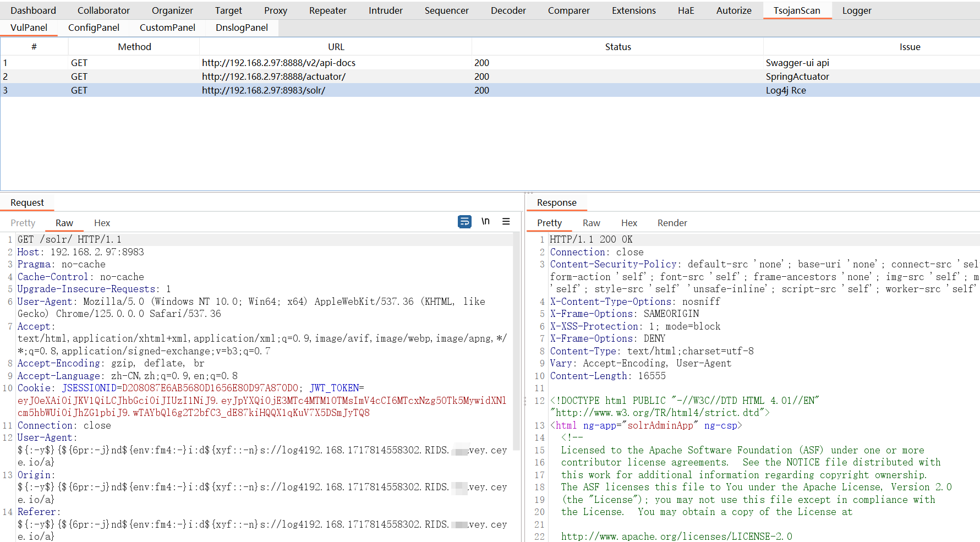This screenshot has width=980, height=542.
Task: Select the Request panel tab
Action: pyautogui.click(x=27, y=202)
